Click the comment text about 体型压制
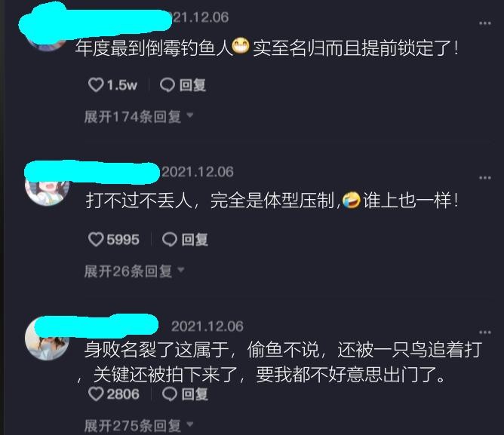The image size is (504, 435). pyautogui.click(x=272, y=201)
